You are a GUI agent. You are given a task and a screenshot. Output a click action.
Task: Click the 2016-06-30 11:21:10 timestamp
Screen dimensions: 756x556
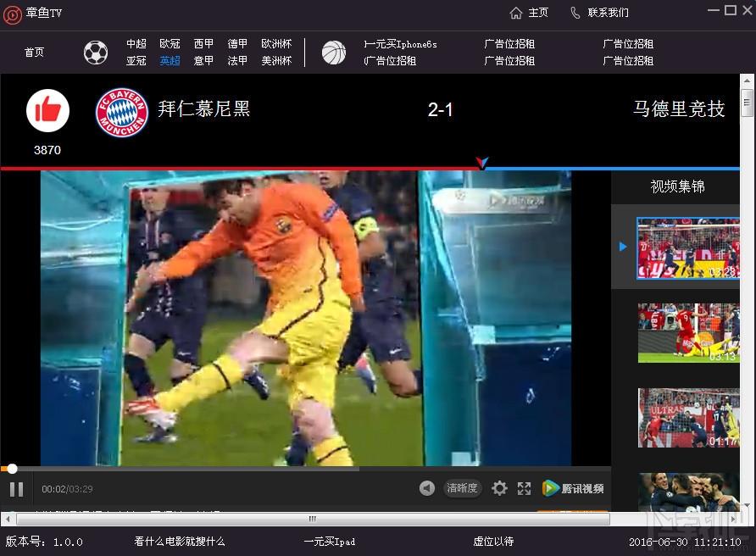tap(685, 542)
